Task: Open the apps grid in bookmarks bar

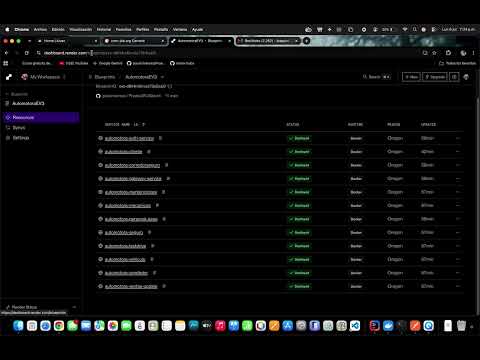Action: pos(6,63)
